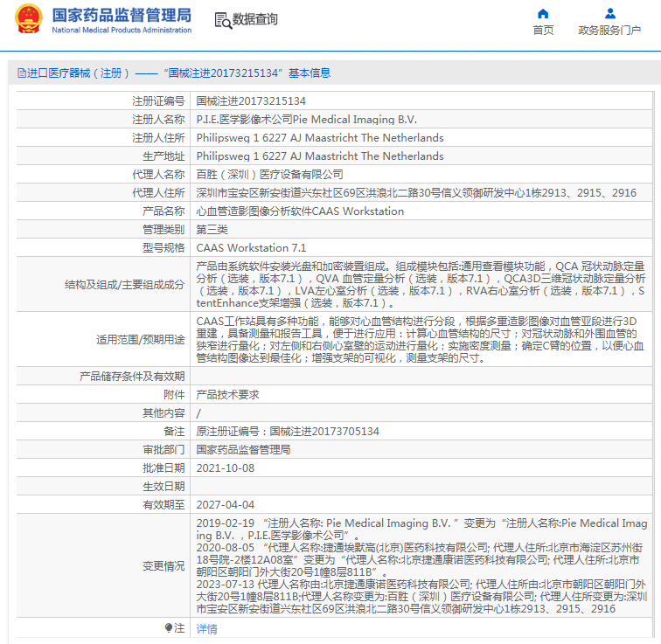Click approval date 2021-10-08
661x644 pixels.
pyautogui.click(x=225, y=468)
